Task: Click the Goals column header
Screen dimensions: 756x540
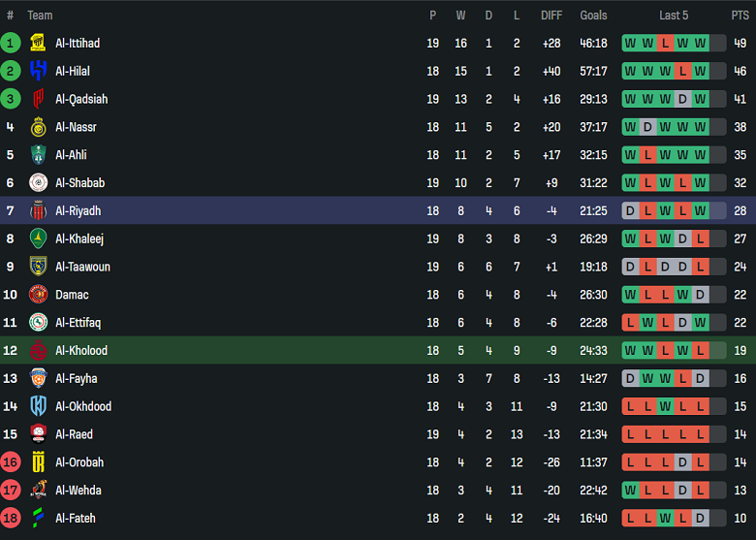Action: pyautogui.click(x=593, y=16)
